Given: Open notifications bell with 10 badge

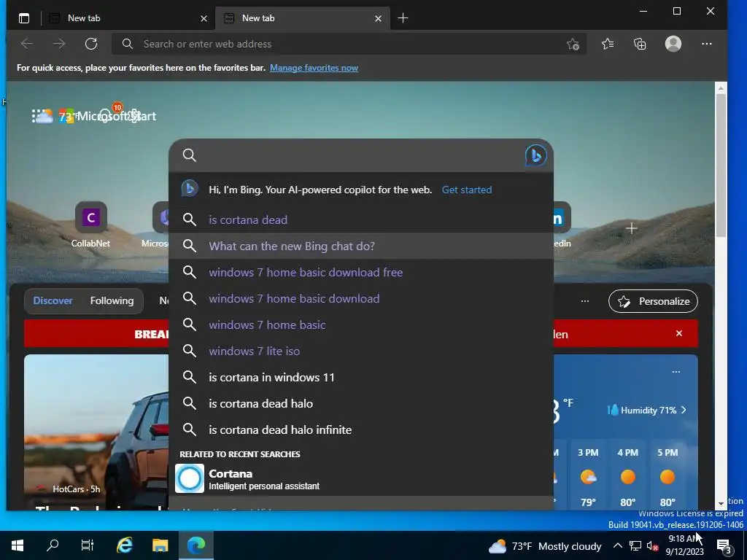Looking at the screenshot, I should point(105,115).
